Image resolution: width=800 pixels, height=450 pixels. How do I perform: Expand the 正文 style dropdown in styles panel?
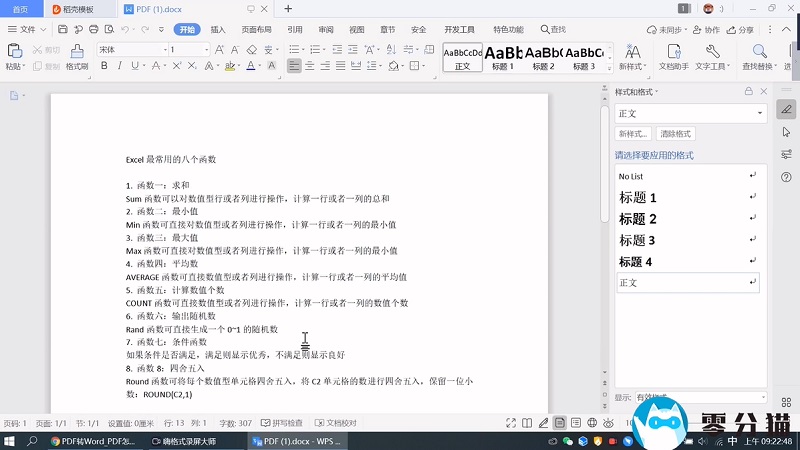(x=760, y=113)
